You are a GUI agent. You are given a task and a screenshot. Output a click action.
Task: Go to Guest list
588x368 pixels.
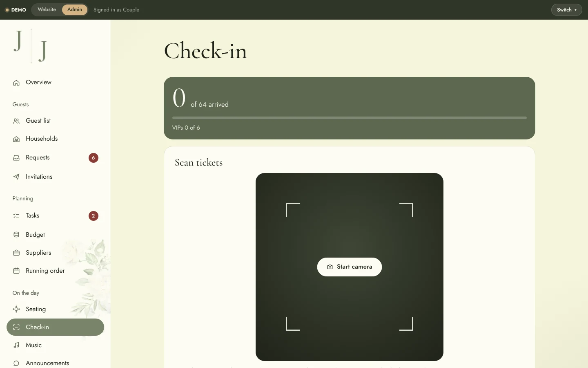coord(55,121)
